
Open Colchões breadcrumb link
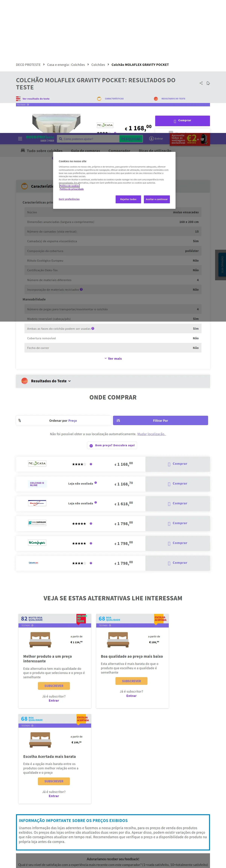click(x=98, y=65)
